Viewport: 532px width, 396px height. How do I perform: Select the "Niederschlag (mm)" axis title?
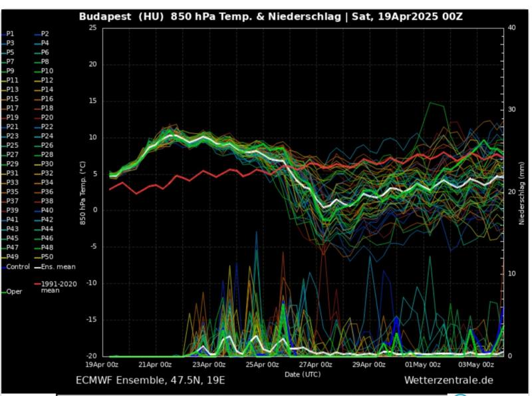coord(521,193)
